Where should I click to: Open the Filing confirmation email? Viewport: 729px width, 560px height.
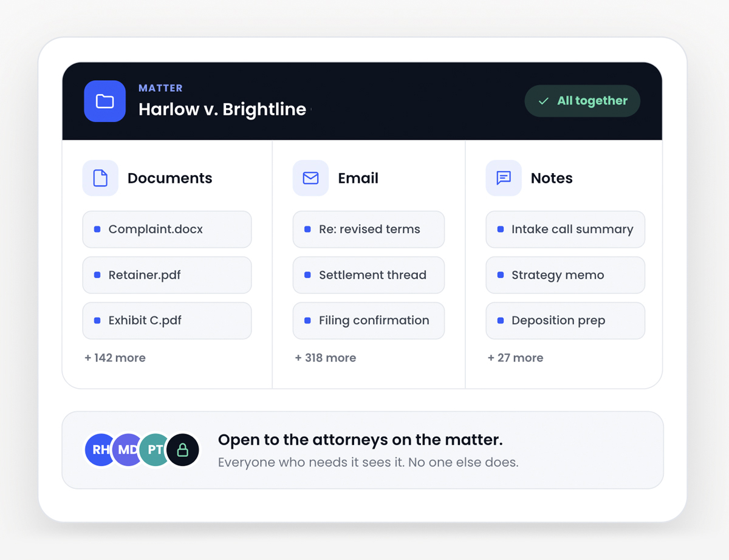(x=369, y=321)
